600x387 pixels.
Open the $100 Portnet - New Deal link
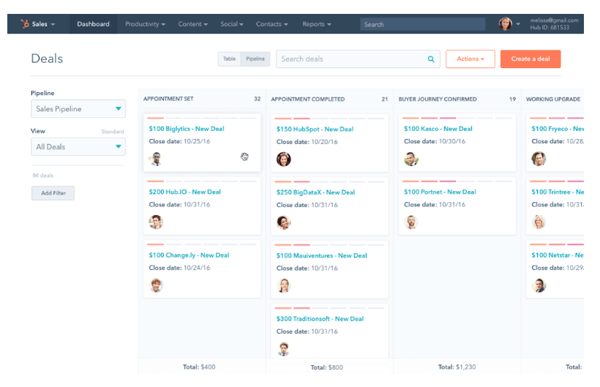(x=440, y=192)
